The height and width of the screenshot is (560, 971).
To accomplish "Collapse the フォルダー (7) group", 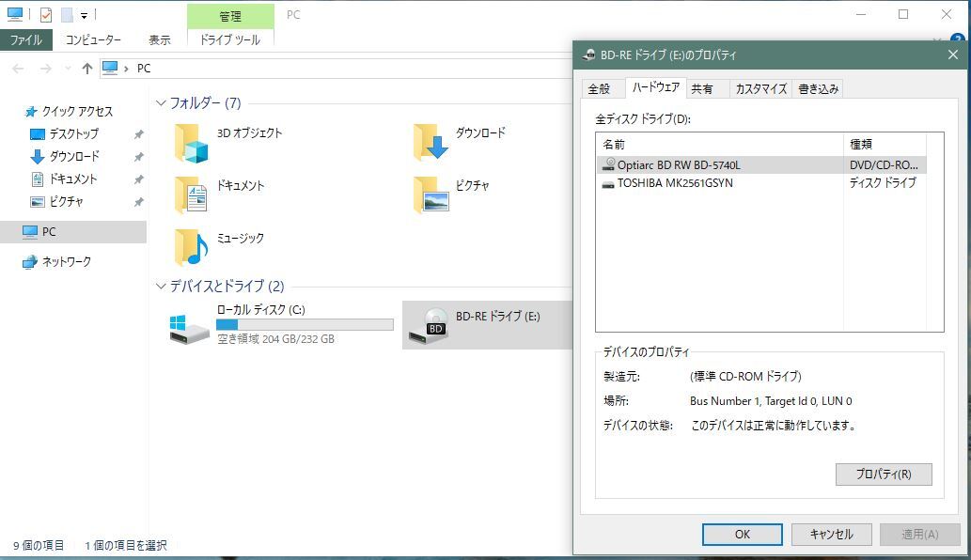I will [161, 102].
